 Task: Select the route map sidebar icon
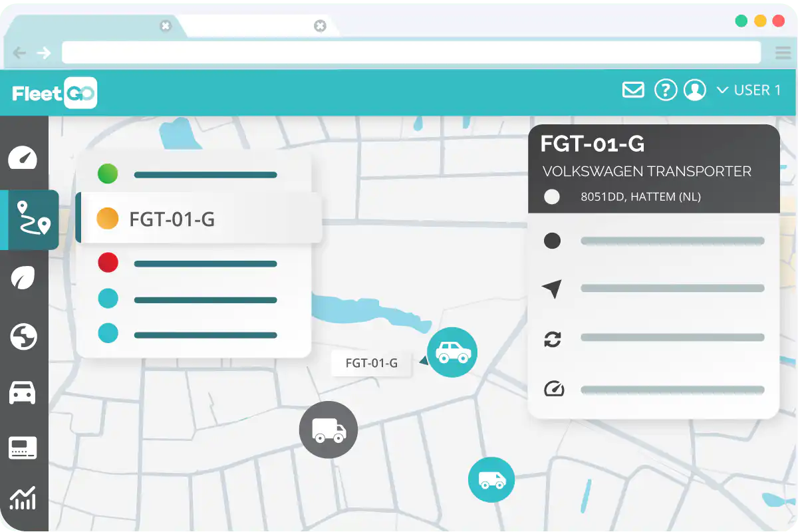(x=32, y=219)
